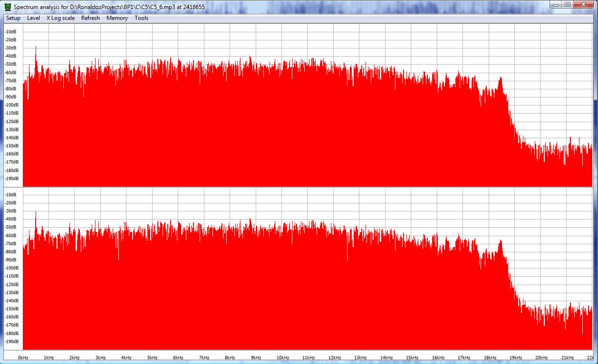Image resolution: width=598 pixels, height=364 pixels.
Task: Open the Tools menu
Action: (x=141, y=18)
